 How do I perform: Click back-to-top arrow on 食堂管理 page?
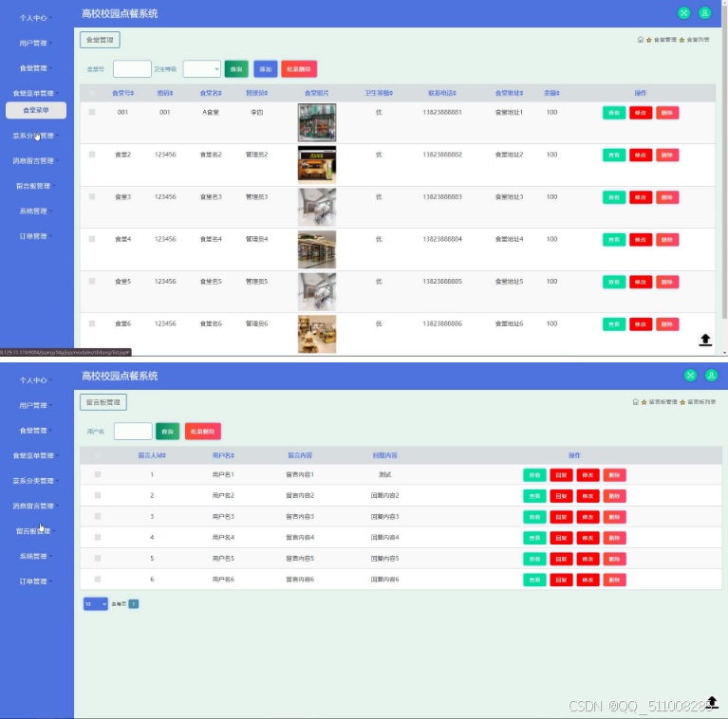click(x=705, y=340)
